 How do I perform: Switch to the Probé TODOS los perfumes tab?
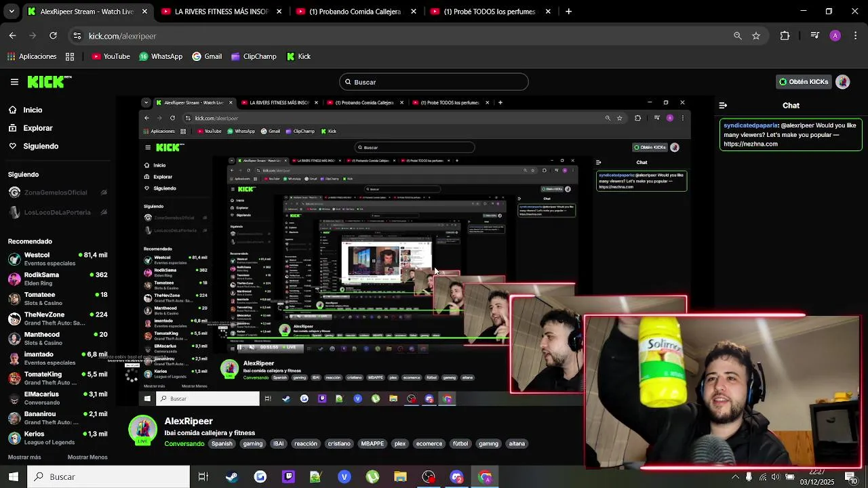(490, 12)
